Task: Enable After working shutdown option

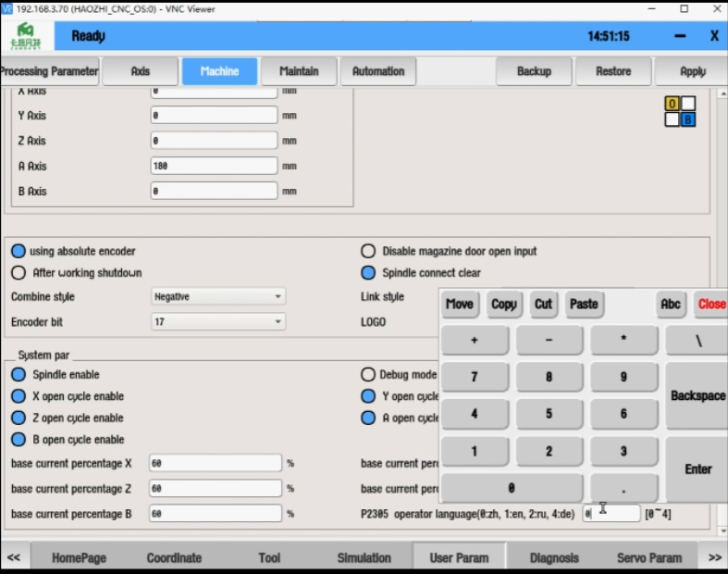Action: click(x=19, y=273)
